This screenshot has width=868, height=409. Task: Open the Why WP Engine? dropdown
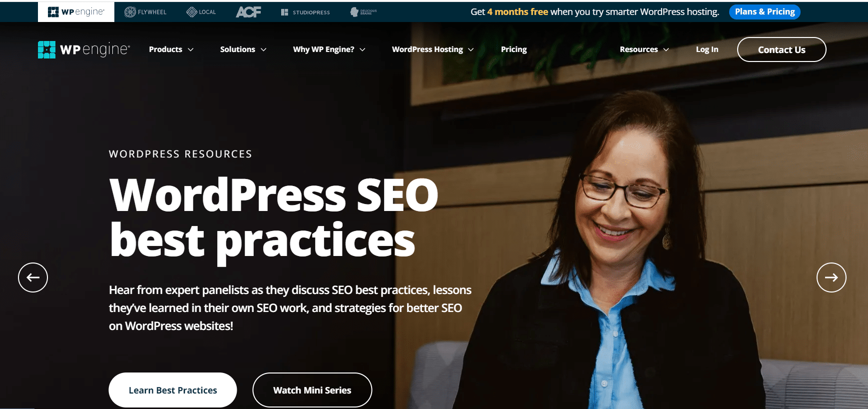(329, 49)
